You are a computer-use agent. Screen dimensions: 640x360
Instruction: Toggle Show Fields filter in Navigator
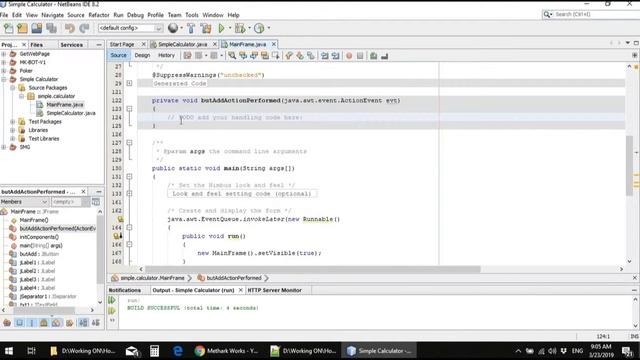pos(19,323)
